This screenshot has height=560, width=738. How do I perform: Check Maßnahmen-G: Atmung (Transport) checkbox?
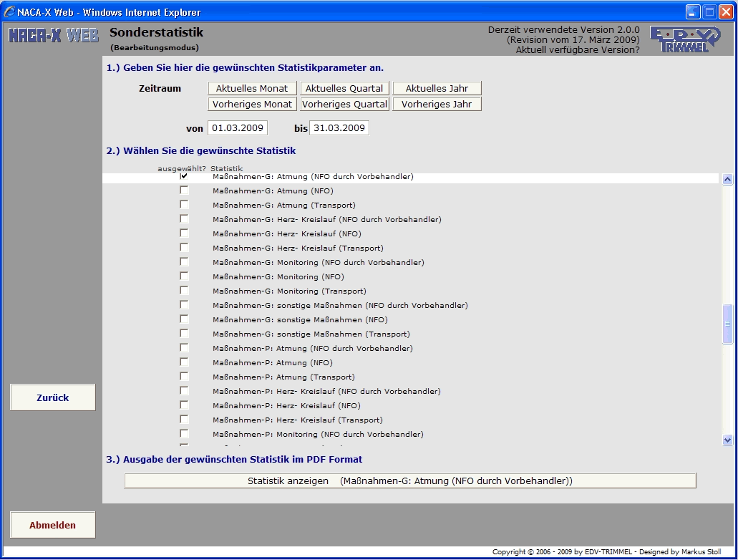point(184,204)
